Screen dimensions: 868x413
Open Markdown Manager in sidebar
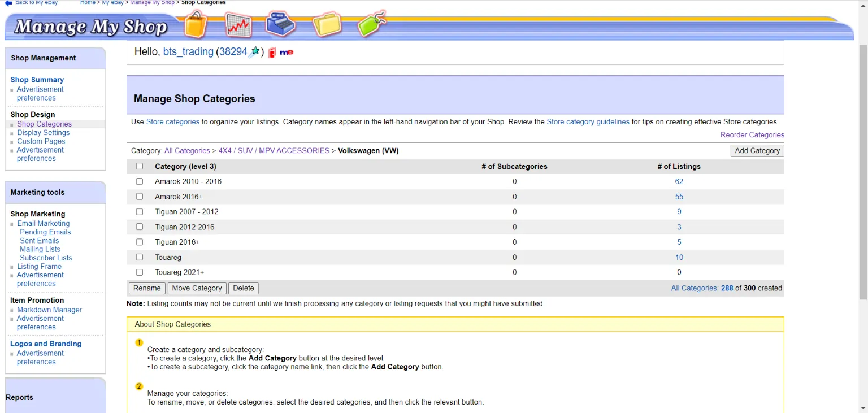(x=49, y=310)
